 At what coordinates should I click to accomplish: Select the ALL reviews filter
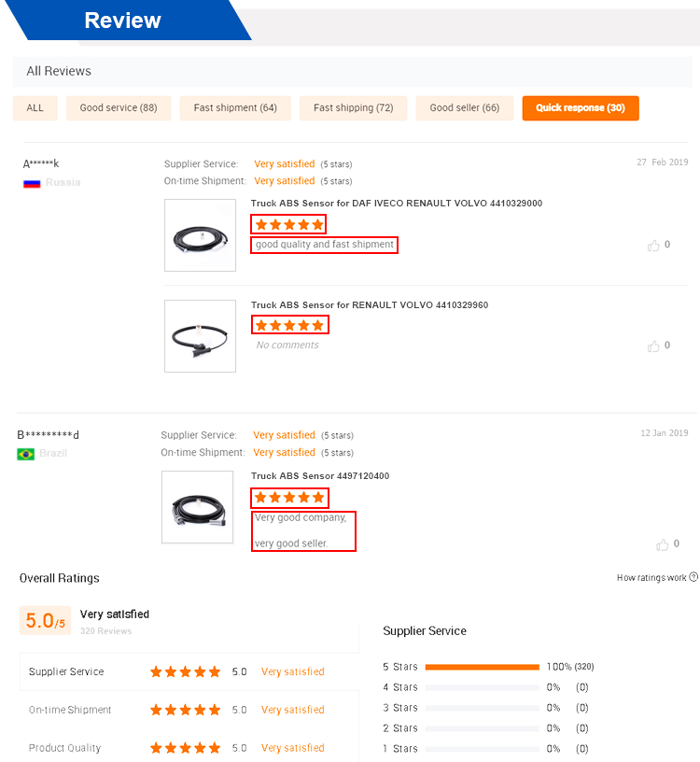pos(35,108)
